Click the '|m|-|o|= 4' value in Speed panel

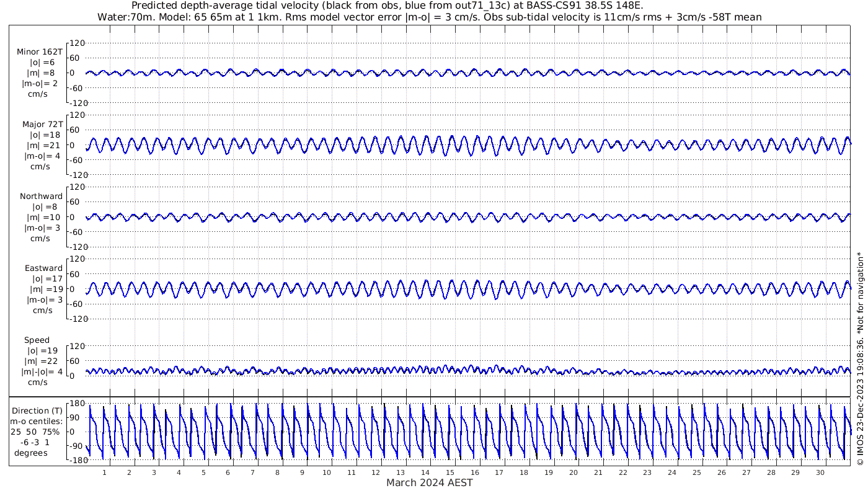point(42,372)
